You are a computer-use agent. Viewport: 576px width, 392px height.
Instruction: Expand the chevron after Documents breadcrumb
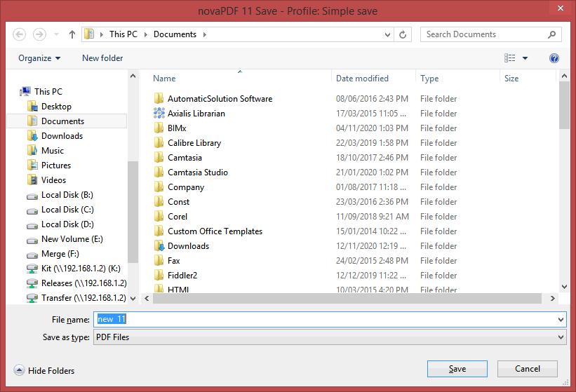coord(205,34)
